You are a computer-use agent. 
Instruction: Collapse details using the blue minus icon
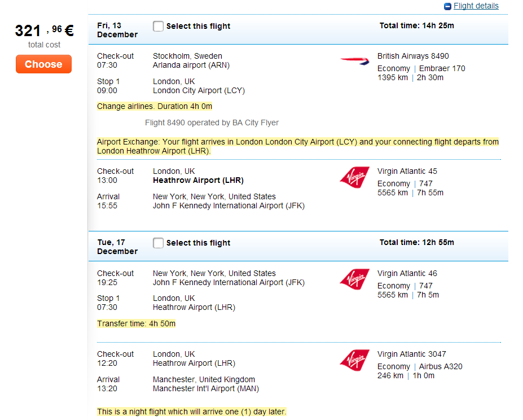(x=448, y=6)
